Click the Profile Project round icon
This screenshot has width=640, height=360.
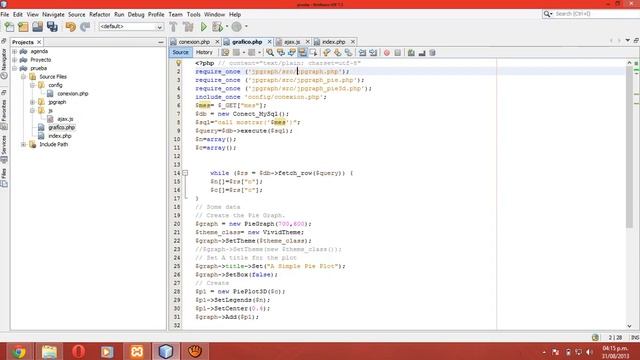[x=237, y=27]
